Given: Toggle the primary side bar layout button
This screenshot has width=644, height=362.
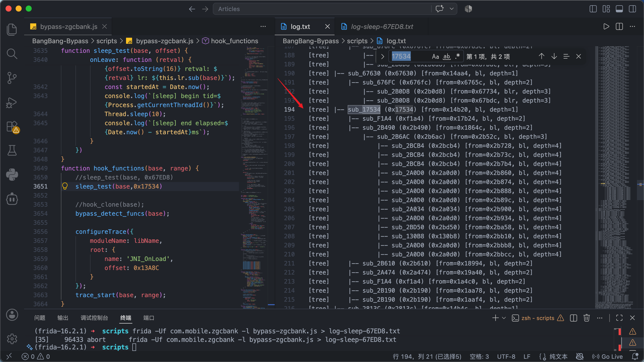Looking at the screenshot, I should (x=593, y=9).
